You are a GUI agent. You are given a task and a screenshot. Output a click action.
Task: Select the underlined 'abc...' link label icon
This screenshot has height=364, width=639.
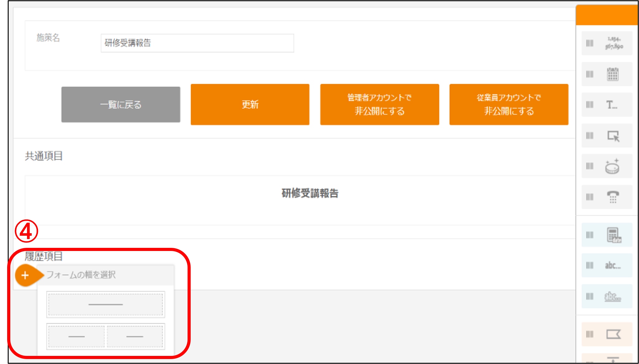click(x=613, y=296)
